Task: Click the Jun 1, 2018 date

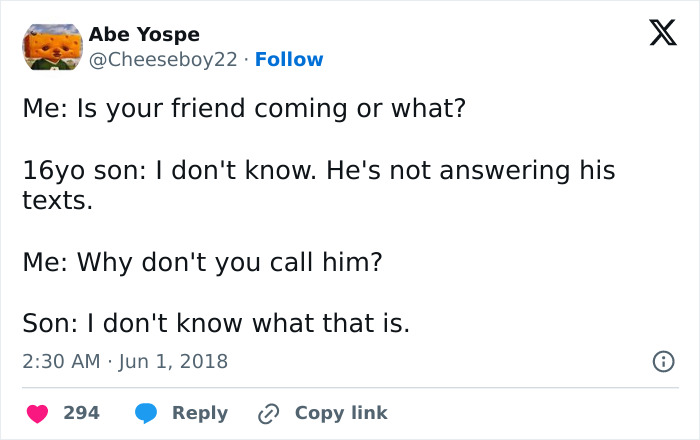Action: (174, 361)
